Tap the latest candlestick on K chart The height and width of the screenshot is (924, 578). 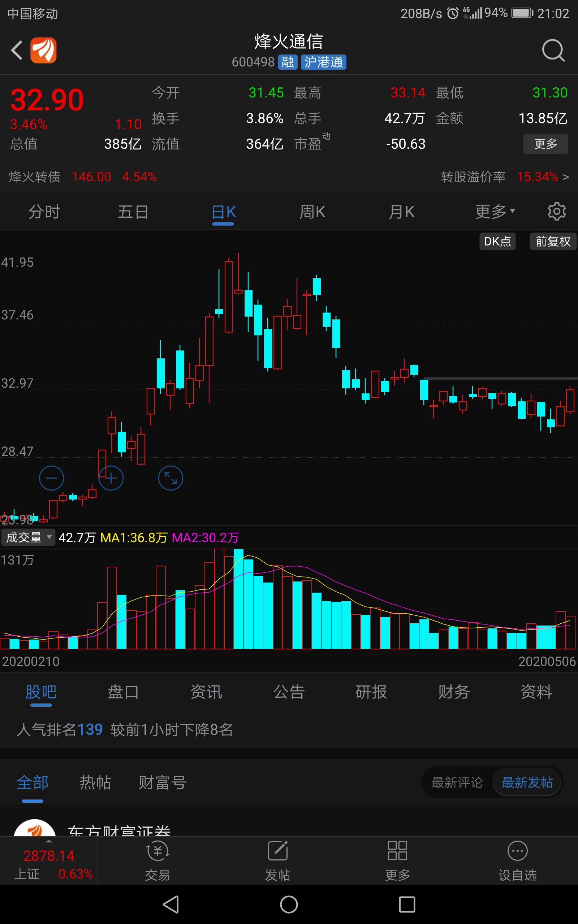pos(570,401)
